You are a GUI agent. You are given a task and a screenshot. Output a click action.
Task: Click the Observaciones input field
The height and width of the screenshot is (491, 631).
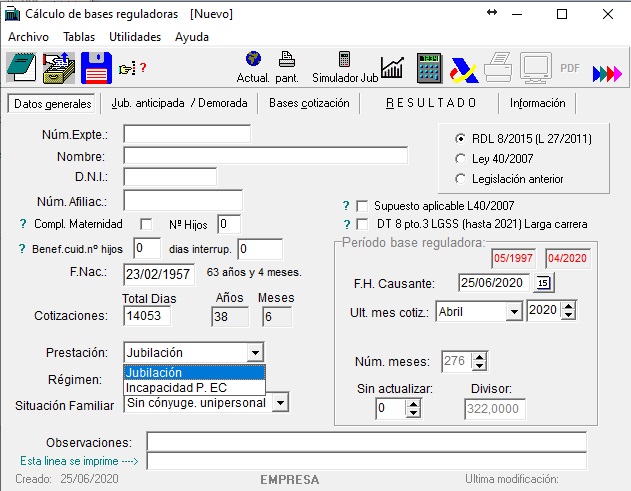tap(366, 442)
